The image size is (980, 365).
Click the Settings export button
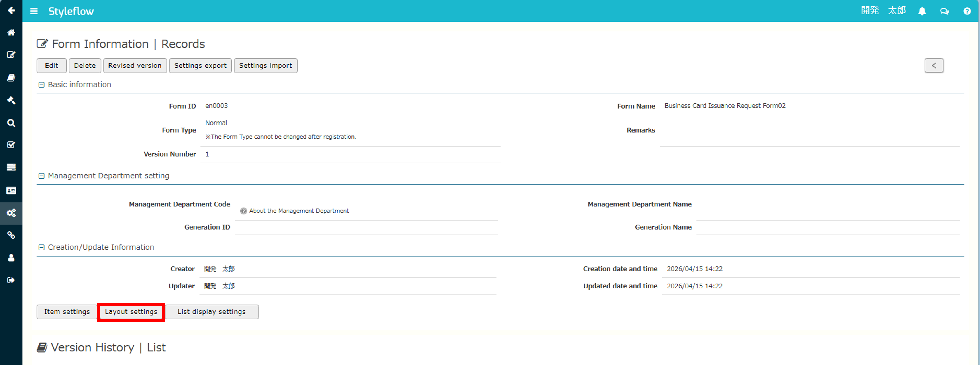pos(200,66)
